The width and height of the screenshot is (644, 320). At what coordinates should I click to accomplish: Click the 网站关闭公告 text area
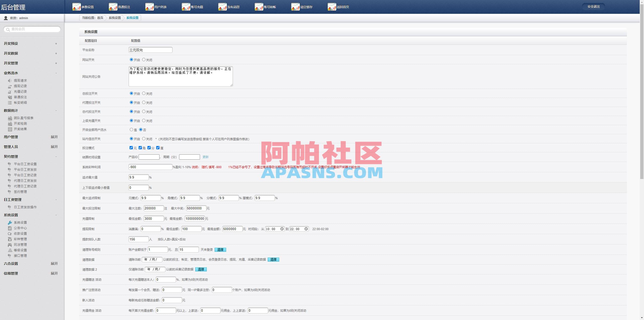click(181, 76)
